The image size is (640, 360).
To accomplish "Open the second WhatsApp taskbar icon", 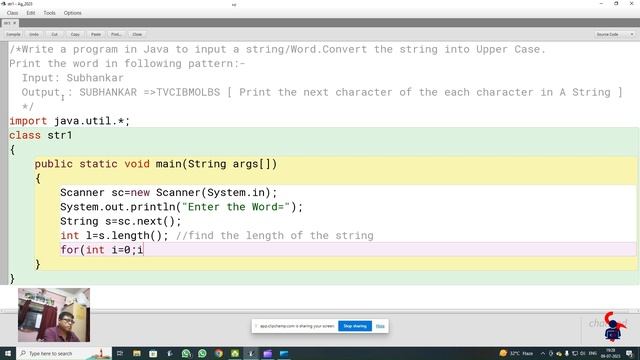I will tap(202, 353).
